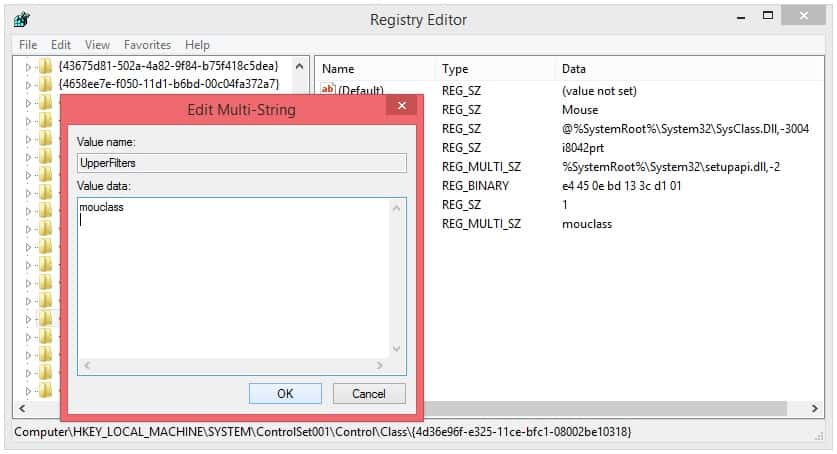Image resolution: width=837 pixels, height=454 pixels.
Task: Expand the {4658ee7e-f050-11d1-b6bd-00c04fa372a7} key
Action: click(28, 84)
